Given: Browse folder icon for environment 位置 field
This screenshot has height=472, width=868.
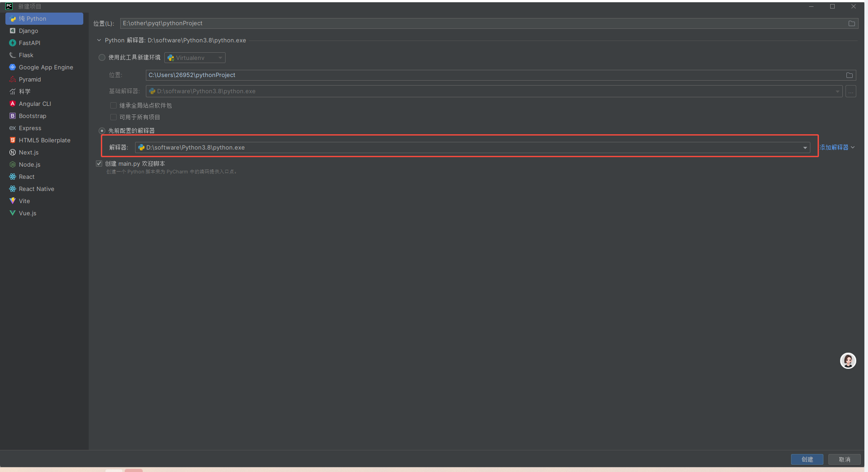Looking at the screenshot, I should coord(849,75).
